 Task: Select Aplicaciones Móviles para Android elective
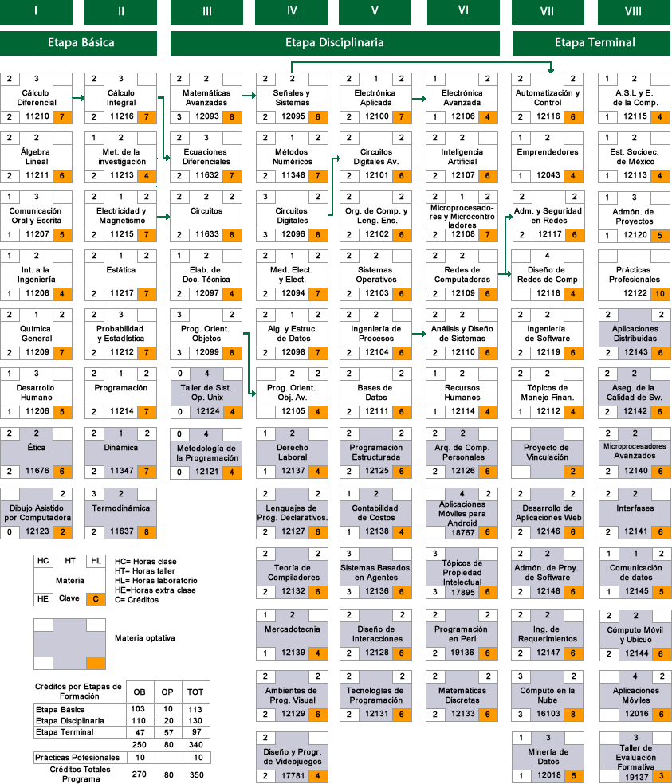click(462, 513)
